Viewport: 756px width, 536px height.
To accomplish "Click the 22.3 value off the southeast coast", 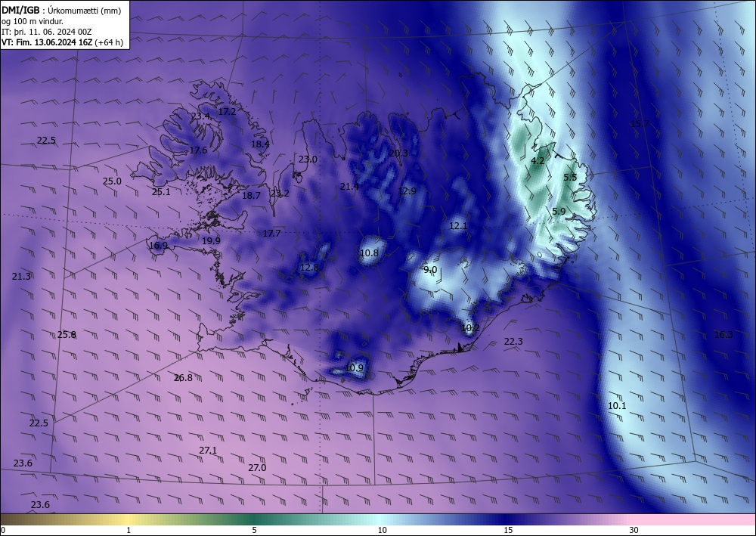I will coord(513,341).
